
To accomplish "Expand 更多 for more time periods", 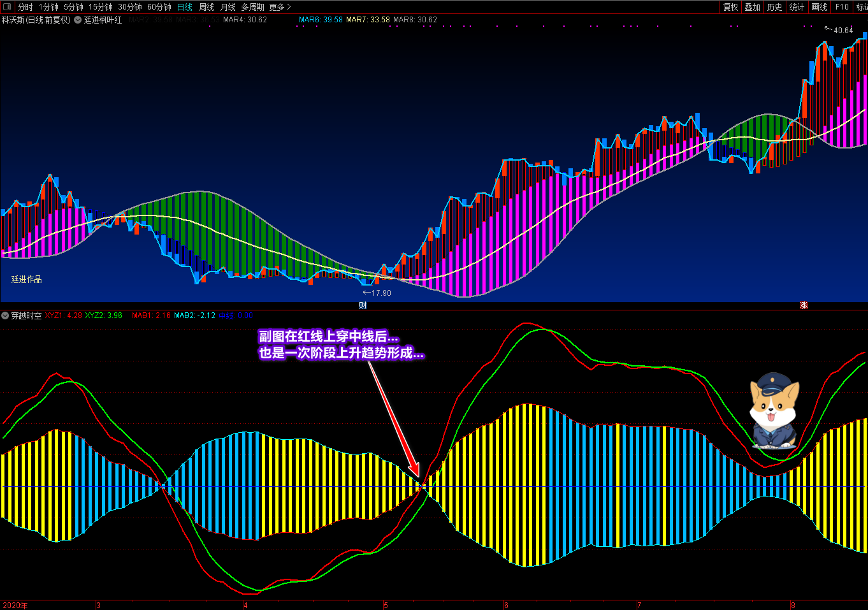I will [280, 7].
